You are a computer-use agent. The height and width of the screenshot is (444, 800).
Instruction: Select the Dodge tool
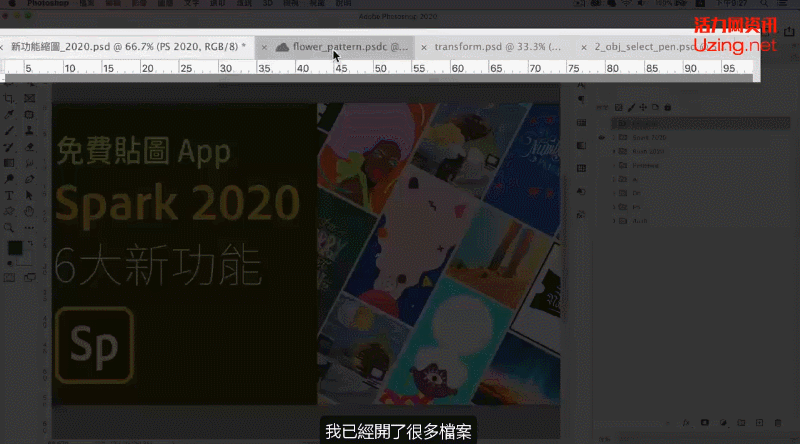click(9, 180)
